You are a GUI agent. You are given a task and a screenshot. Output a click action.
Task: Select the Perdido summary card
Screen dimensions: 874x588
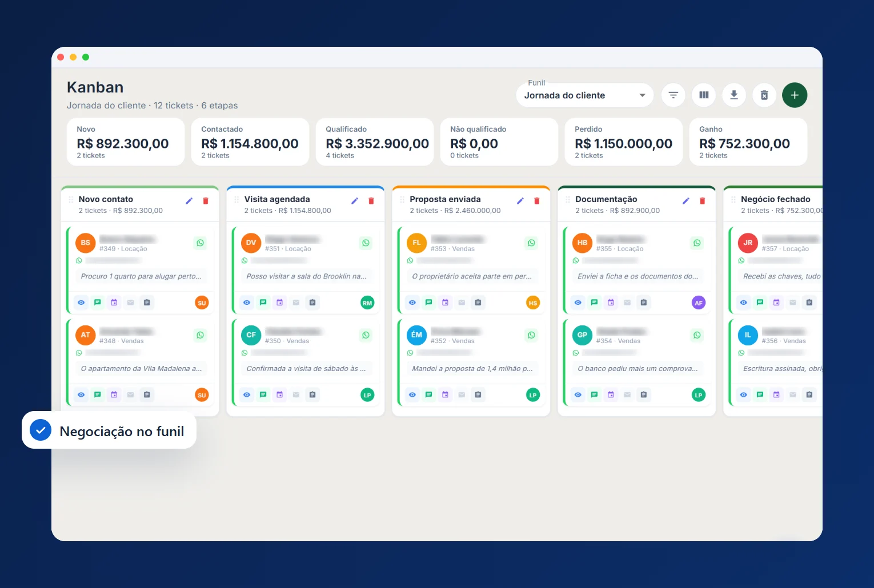click(x=624, y=142)
